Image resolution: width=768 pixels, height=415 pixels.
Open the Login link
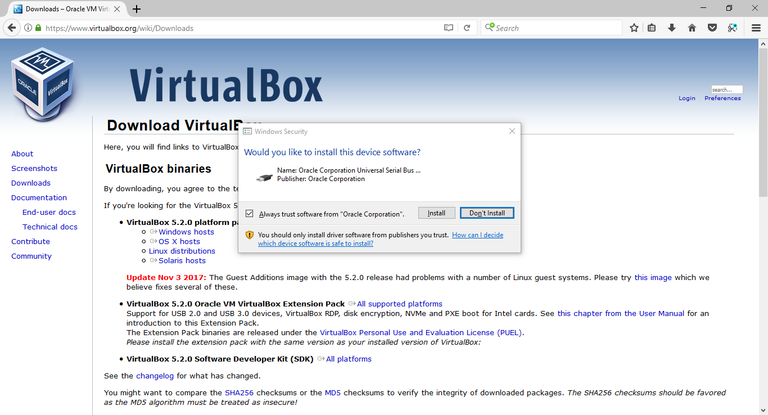tap(687, 98)
